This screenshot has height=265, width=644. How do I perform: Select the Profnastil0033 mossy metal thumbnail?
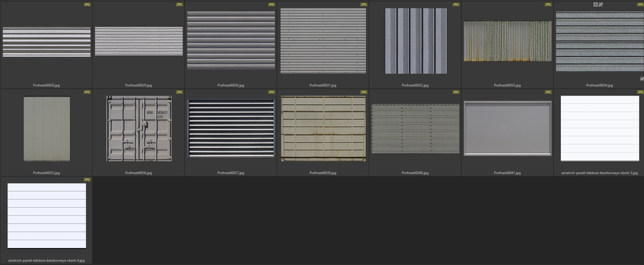[x=507, y=41]
